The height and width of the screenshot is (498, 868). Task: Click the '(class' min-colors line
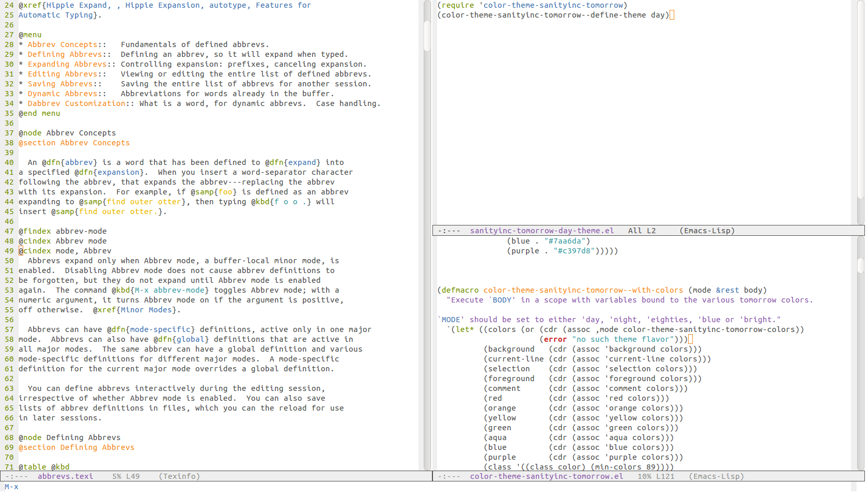(579, 467)
